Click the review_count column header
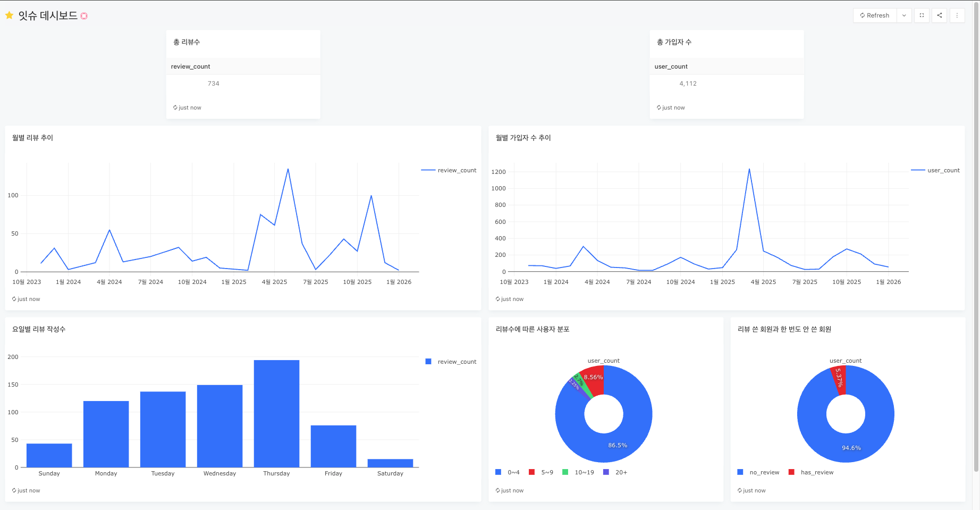This screenshot has height=510, width=980. [190, 66]
